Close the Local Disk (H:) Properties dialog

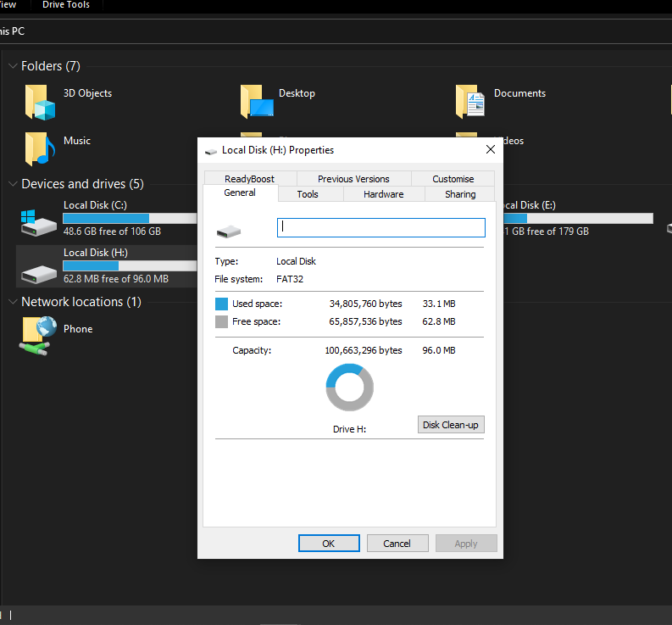[491, 149]
